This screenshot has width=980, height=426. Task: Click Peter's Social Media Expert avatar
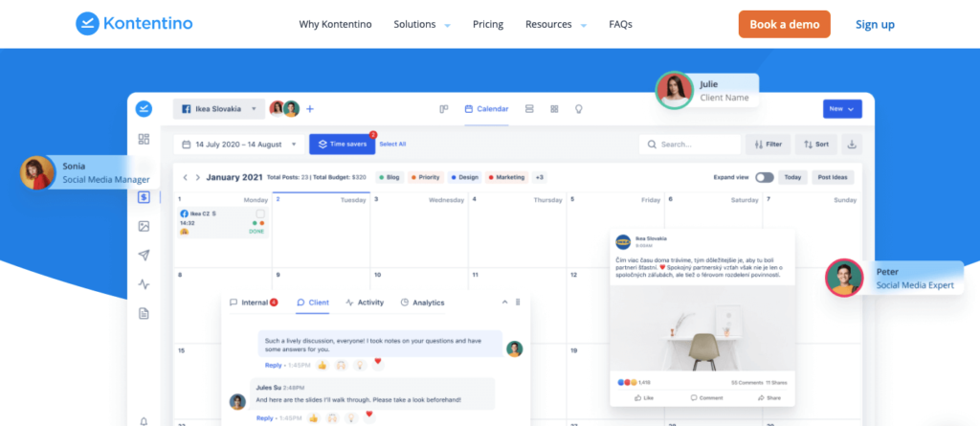[x=844, y=278]
